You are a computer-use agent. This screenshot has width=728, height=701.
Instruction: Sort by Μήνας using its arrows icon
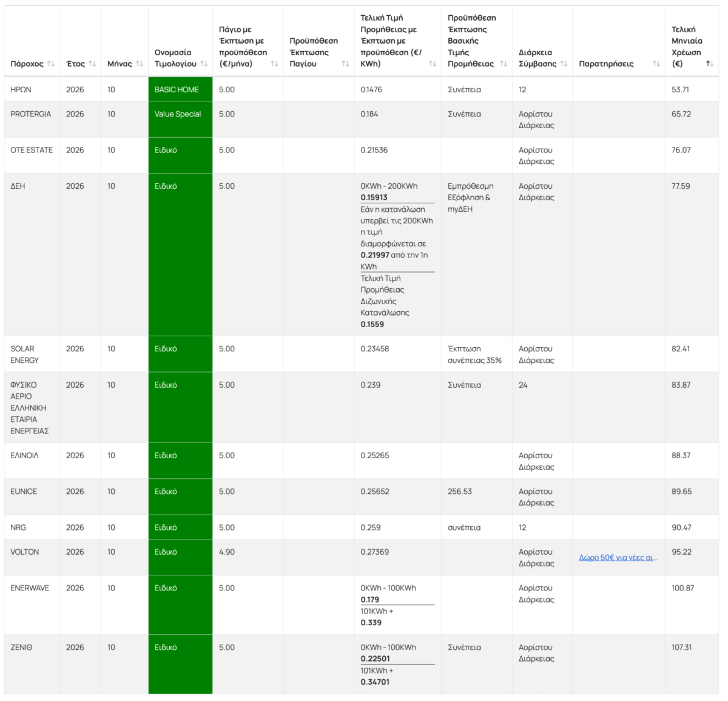[x=140, y=64]
